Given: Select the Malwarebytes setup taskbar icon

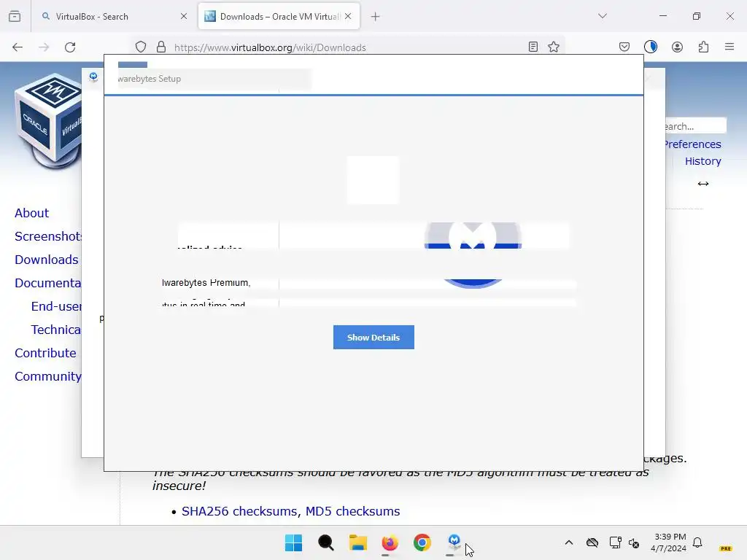Looking at the screenshot, I should click(454, 542).
